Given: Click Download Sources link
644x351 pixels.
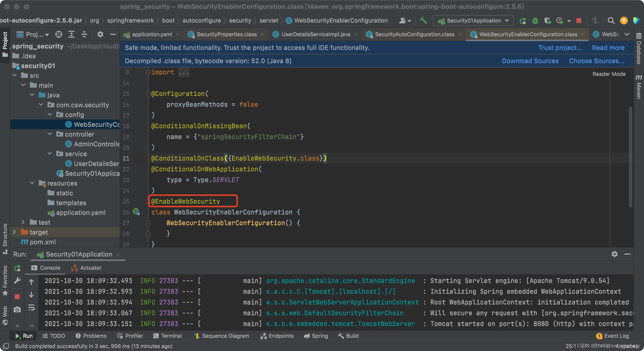Looking at the screenshot, I should point(530,61).
